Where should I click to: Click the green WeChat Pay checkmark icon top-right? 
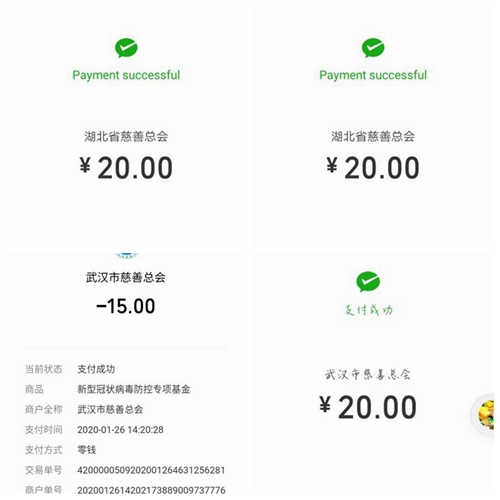[x=373, y=48]
